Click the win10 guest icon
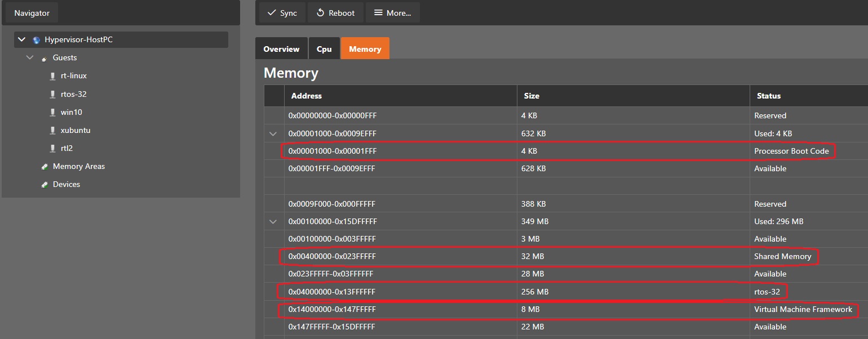 [x=53, y=112]
